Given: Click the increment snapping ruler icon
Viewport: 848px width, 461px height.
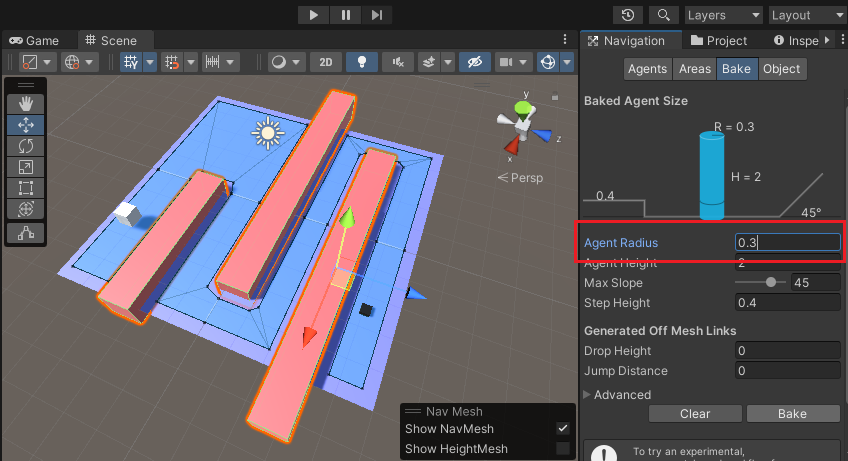Looking at the screenshot, I should pyautogui.click(x=213, y=62).
